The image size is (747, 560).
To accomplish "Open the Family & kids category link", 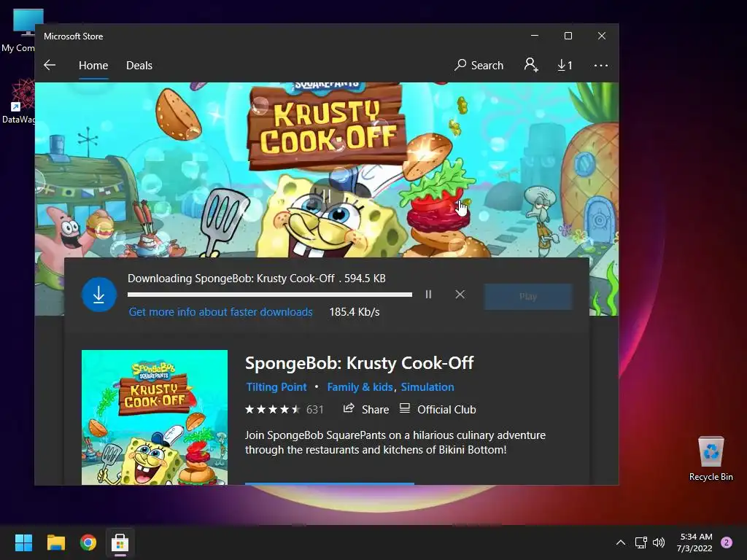I will (x=360, y=386).
